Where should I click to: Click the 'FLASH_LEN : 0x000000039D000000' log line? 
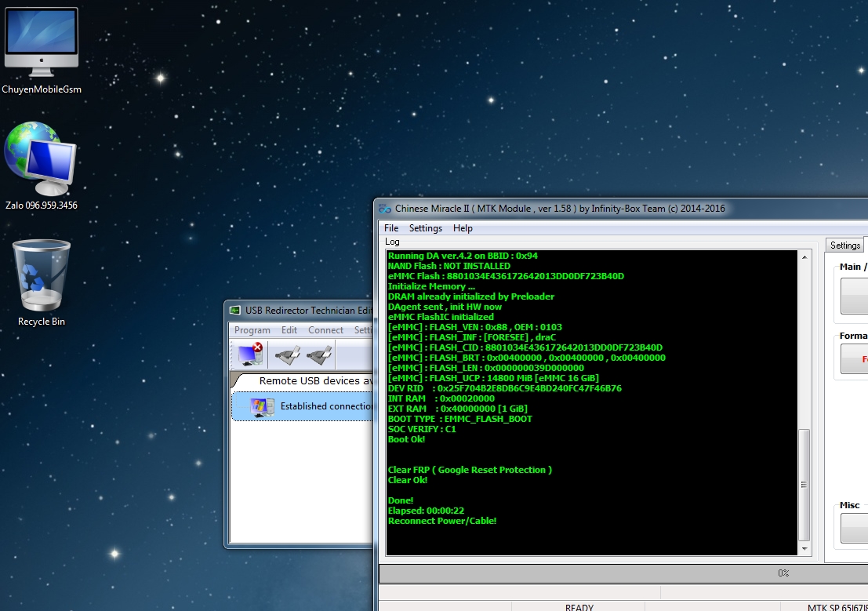(485, 368)
